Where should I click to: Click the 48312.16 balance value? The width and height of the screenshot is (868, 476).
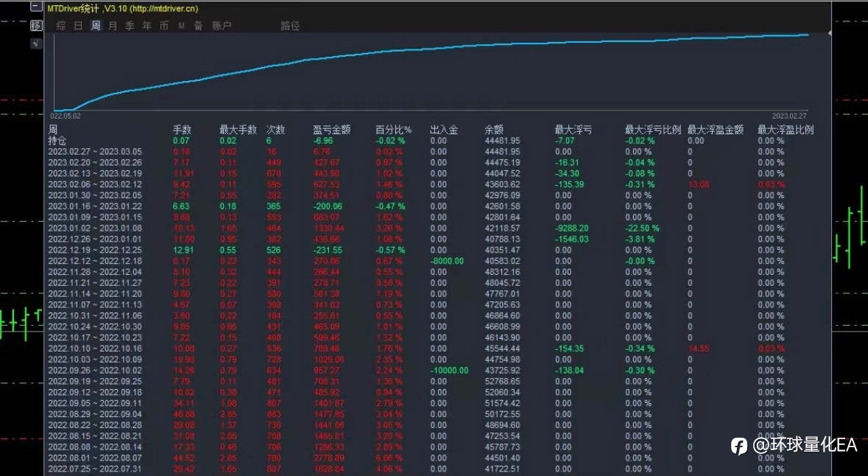(502, 272)
